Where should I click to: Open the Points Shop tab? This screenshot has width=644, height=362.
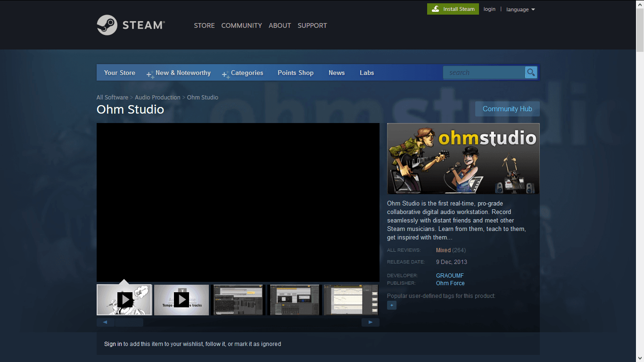coord(296,73)
